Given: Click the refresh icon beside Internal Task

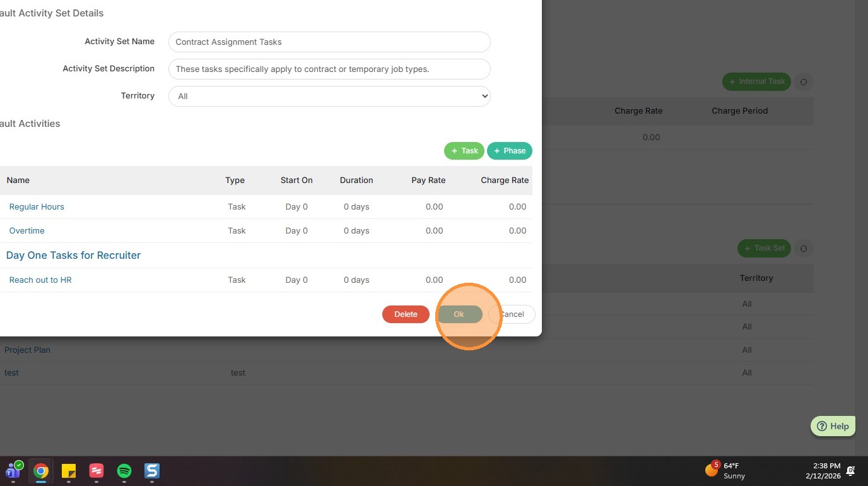Looking at the screenshot, I should click(x=804, y=81).
